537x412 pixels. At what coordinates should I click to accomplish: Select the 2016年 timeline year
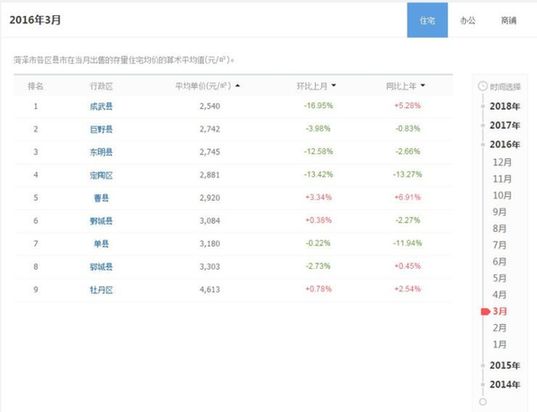504,145
